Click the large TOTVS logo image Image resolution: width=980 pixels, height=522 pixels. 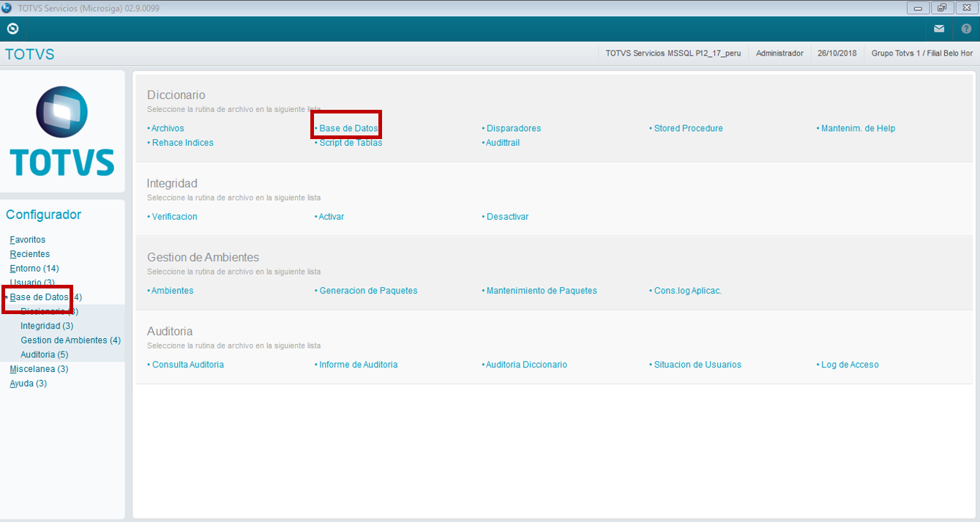point(62,131)
